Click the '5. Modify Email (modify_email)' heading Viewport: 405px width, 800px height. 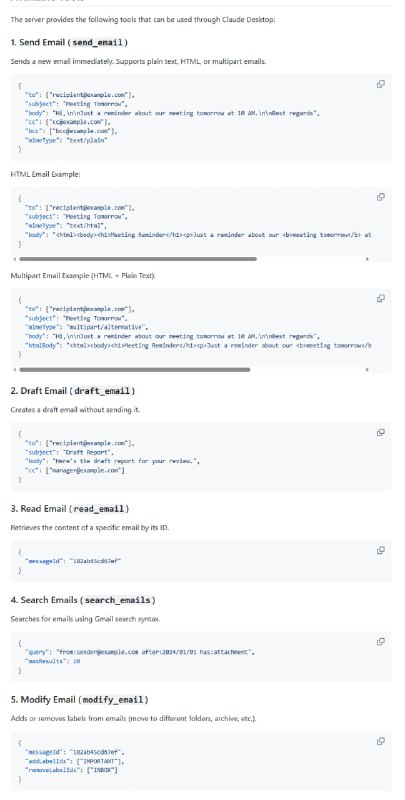(80, 700)
